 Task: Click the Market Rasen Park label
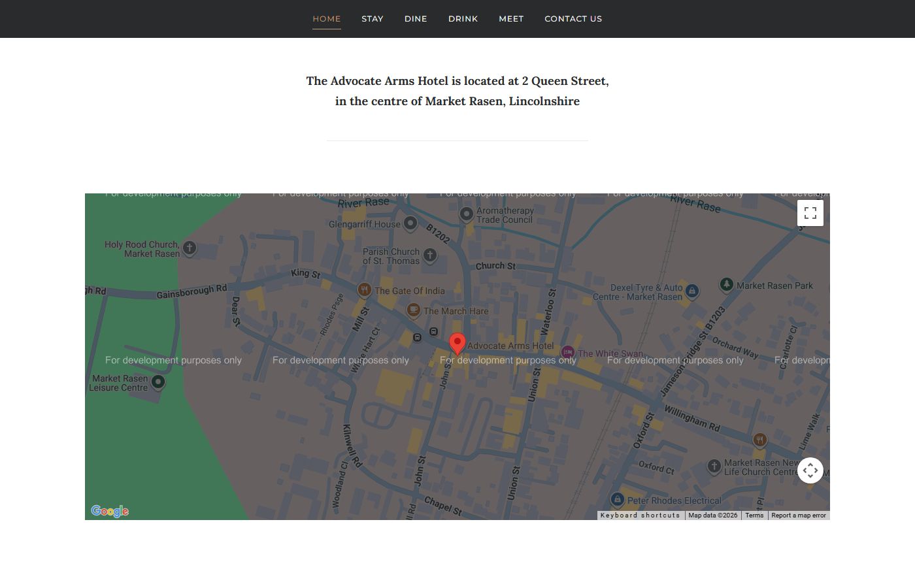pos(775,286)
